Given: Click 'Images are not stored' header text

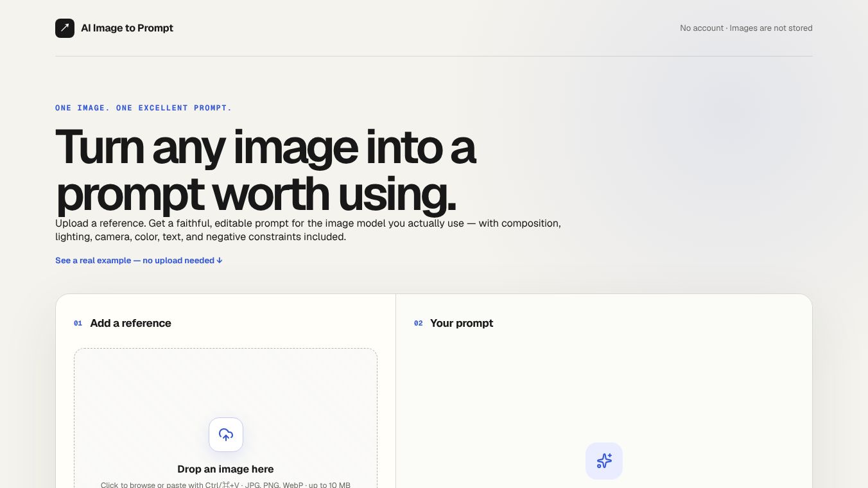Looking at the screenshot, I should coord(771,28).
